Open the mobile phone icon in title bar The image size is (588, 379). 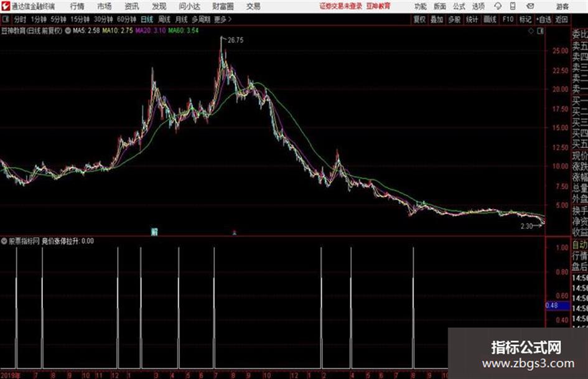(513, 6)
